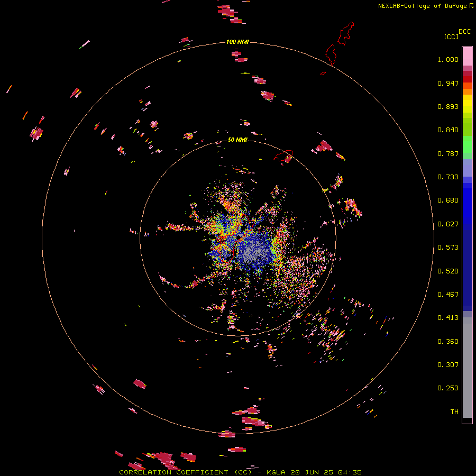Click the [CC] units label
The height and width of the screenshot is (476, 476).
coord(451,36)
